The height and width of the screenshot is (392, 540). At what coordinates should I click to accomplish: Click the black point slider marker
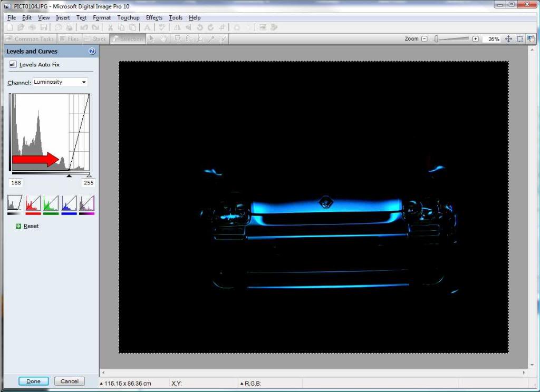click(x=69, y=175)
